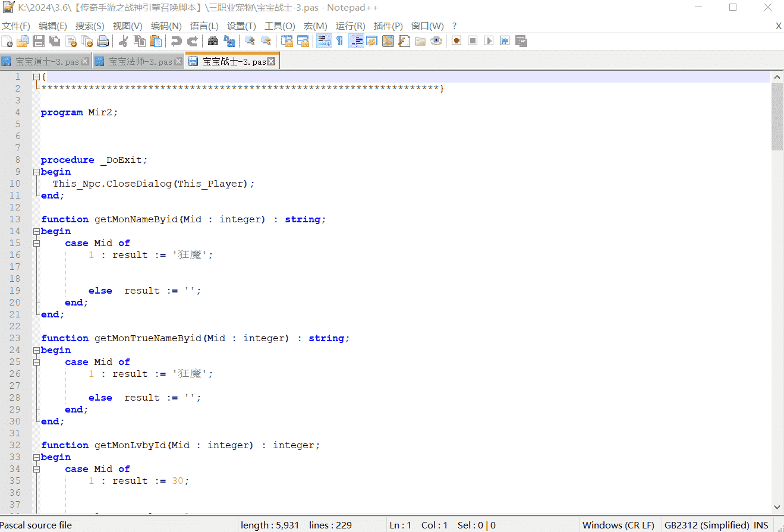Click the Start Recording macro icon
The width and height of the screenshot is (784, 532).
pos(456,41)
